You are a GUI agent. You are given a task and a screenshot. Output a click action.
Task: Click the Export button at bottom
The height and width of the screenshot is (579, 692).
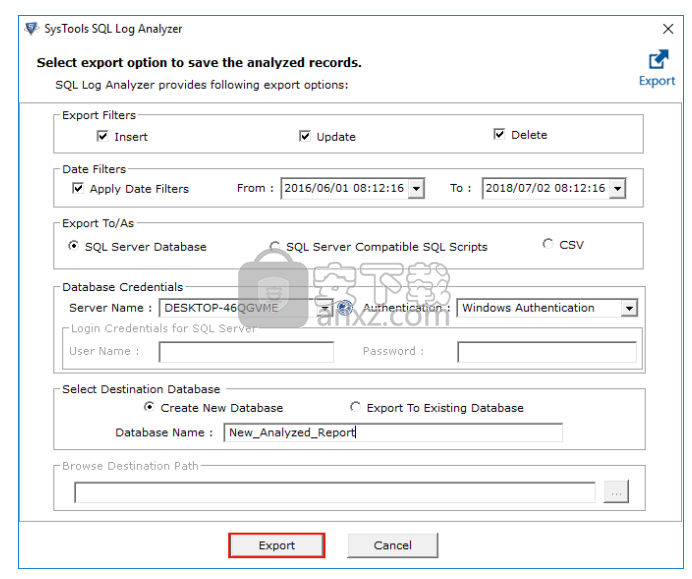click(277, 545)
